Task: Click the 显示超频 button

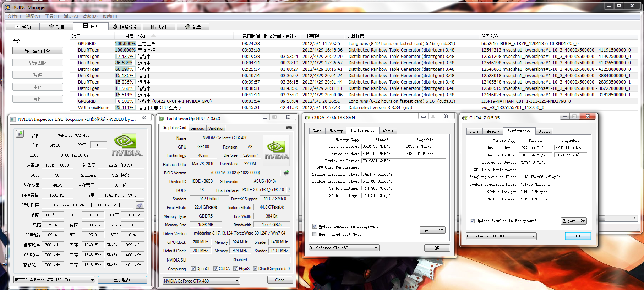Action: point(122,280)
